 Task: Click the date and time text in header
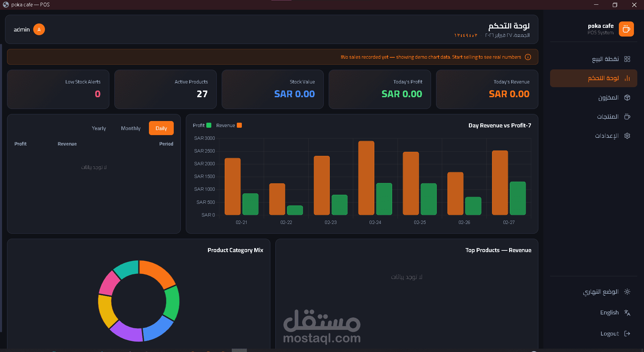(x=492, y=35)
